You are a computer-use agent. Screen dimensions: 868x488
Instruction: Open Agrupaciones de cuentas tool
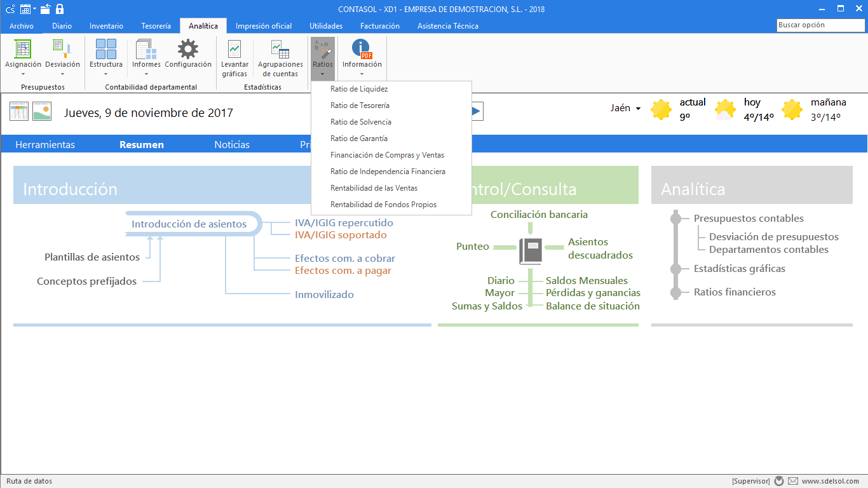(280, 58)
